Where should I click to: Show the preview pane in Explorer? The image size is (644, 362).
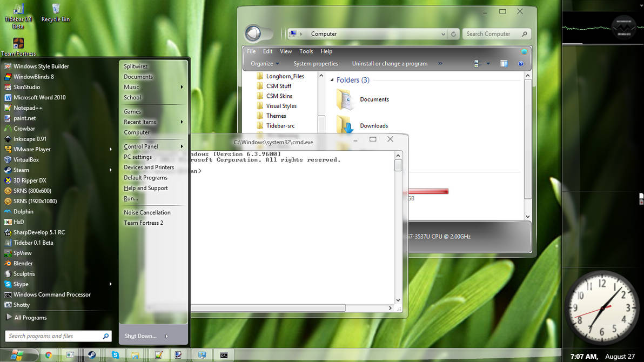[x=504, y=63]
